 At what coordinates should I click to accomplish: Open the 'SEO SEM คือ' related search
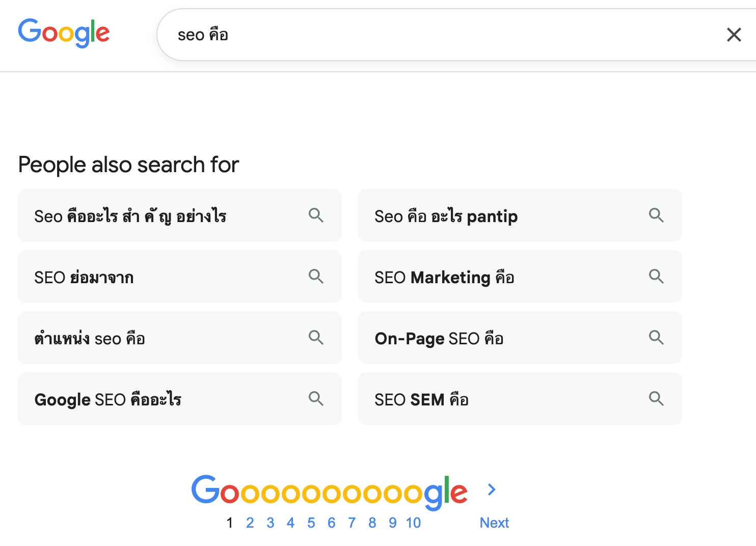pyautogui.click(x=421, y=399)
